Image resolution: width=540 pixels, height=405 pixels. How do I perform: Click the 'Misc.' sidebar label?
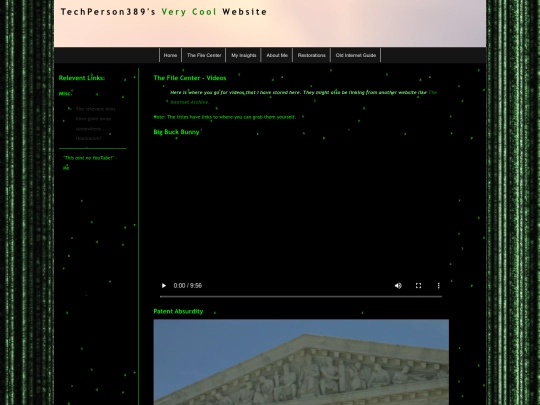[x=65, y=93]
